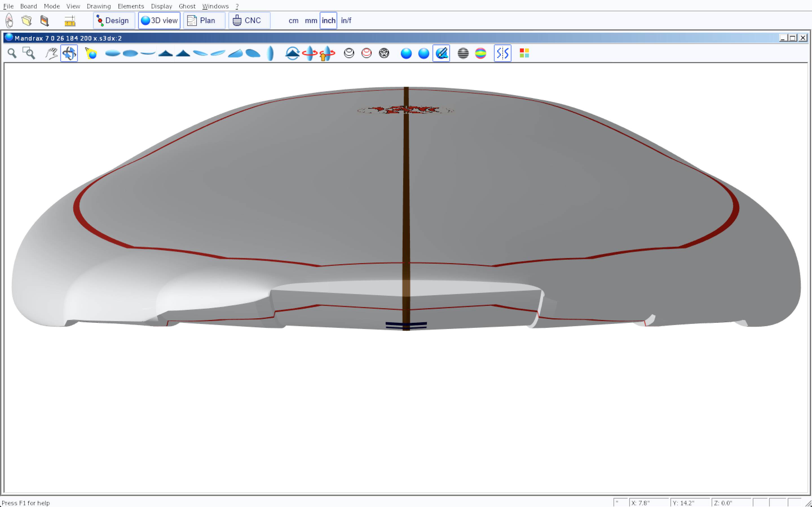
Task: Switch to the Plan mode button
Action: [x=204, y=21]
